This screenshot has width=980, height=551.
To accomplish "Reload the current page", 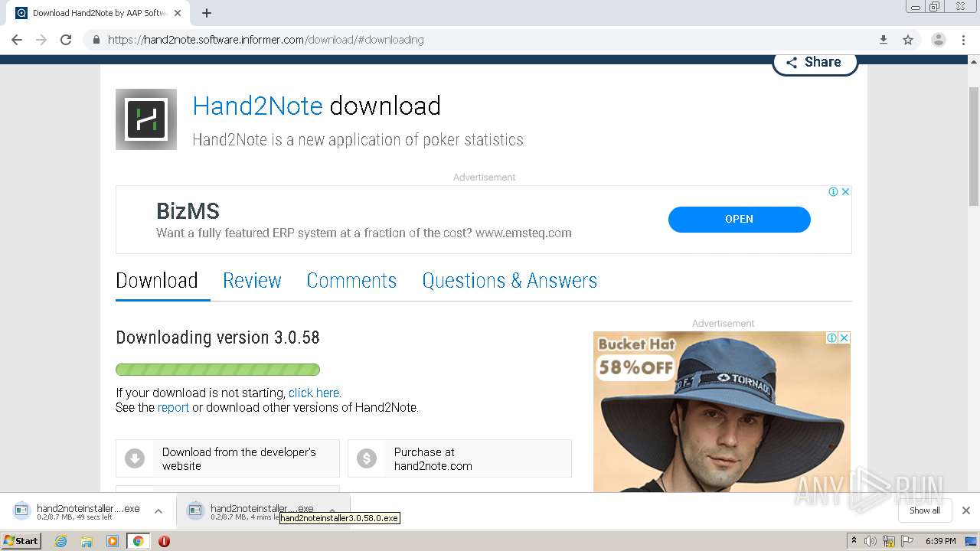I will (x=66, y=40).
